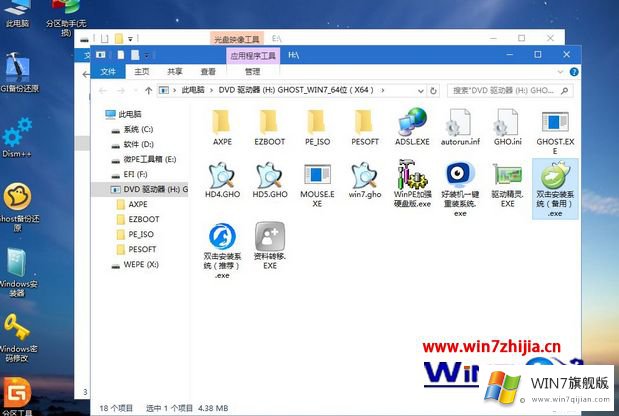Image resolution: width=619 pixels, height=416 pixels.
Task: Click 此电脑 in the address breadcrumb
Action: (x=193, y=90)
